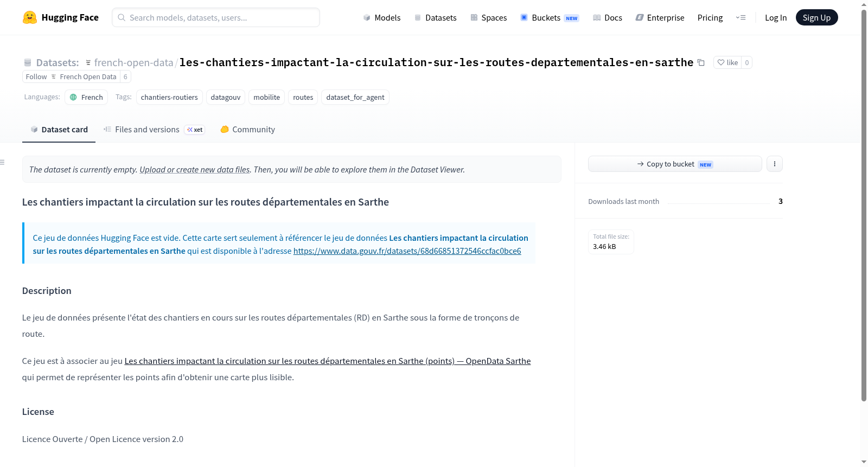Viewport: 868px width, 467px height.
Task: Click the chantiers-routiers tag
Action: point(169,97)
